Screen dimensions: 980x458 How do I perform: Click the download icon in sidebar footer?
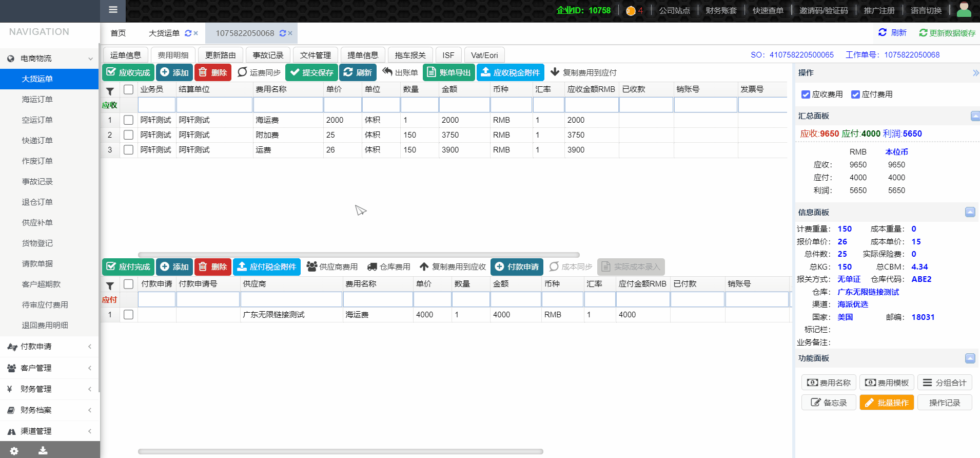43,451
